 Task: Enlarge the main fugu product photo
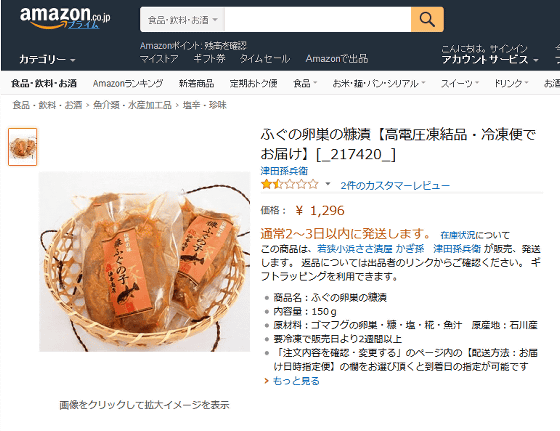coord(145,261)
